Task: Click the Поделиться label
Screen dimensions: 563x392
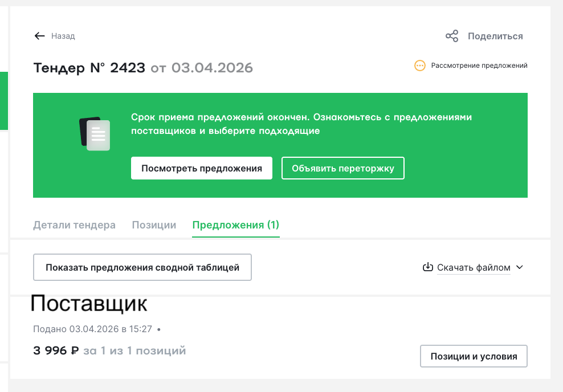Action: pyautogui.click(x=495, y=36)
